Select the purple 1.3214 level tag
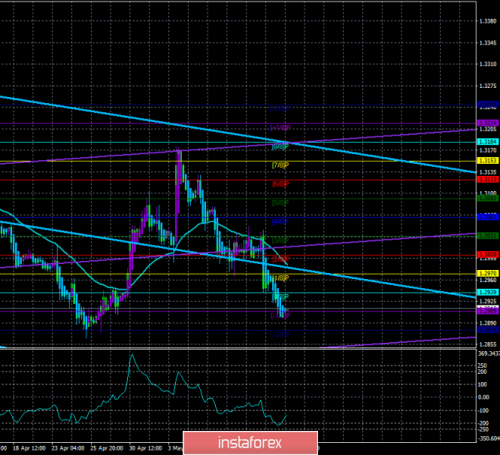The width and height of the screenshot is (500, 455). click(488, 123)
